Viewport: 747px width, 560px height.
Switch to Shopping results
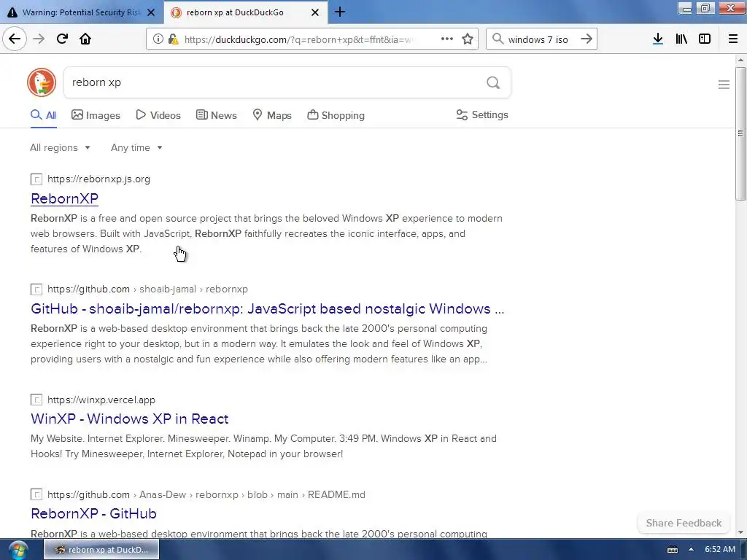coord(336,115)
